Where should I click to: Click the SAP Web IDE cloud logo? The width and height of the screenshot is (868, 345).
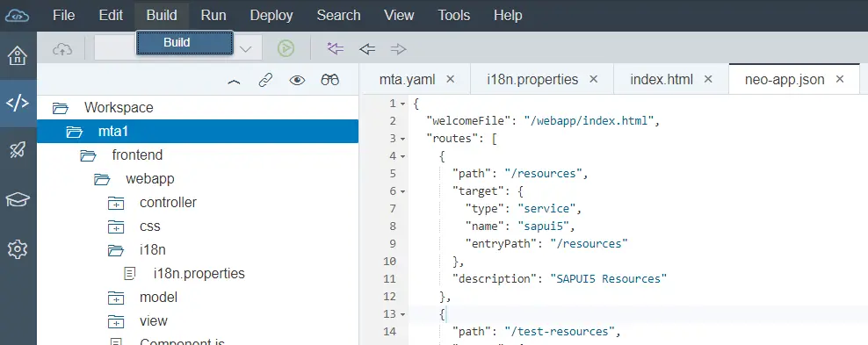(18, 15)
